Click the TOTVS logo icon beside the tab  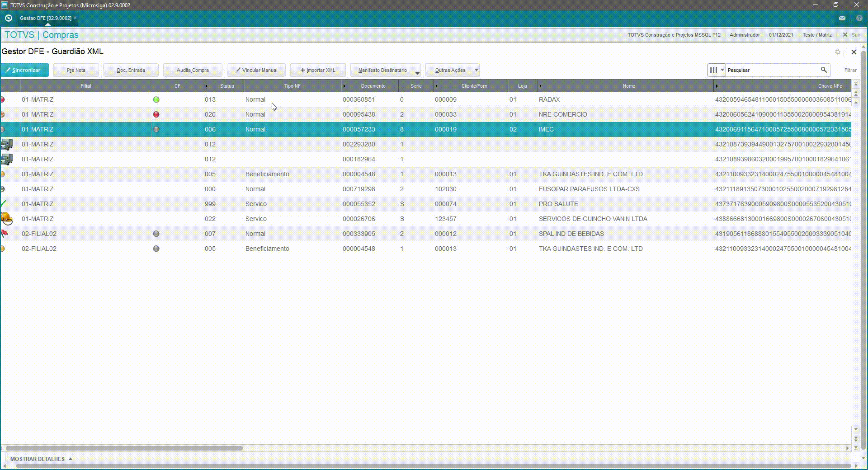coord(8,18)
